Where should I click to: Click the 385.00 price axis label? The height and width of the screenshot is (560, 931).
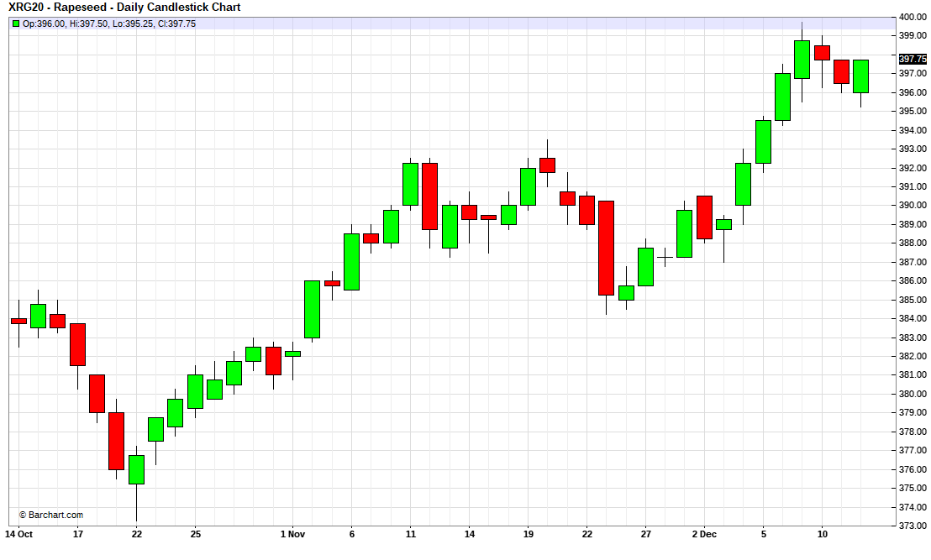tap(913, 300)
